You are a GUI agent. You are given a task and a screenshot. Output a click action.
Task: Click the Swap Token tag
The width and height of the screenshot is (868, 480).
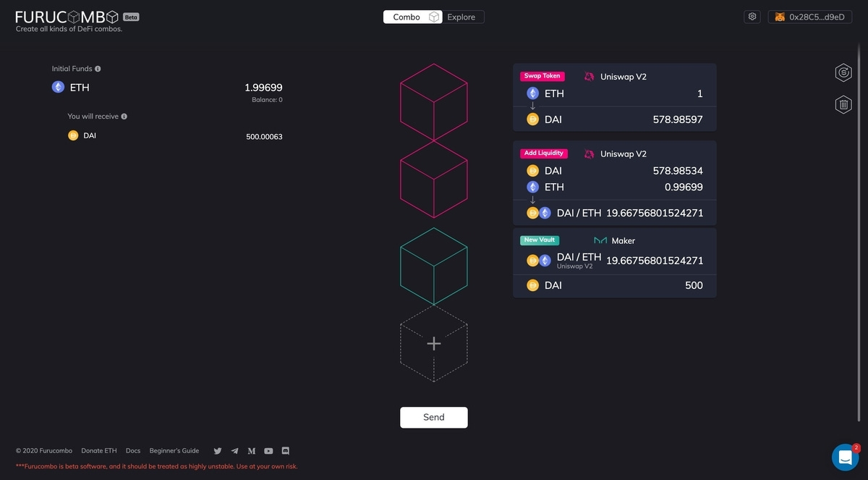(x=542, y=76)
